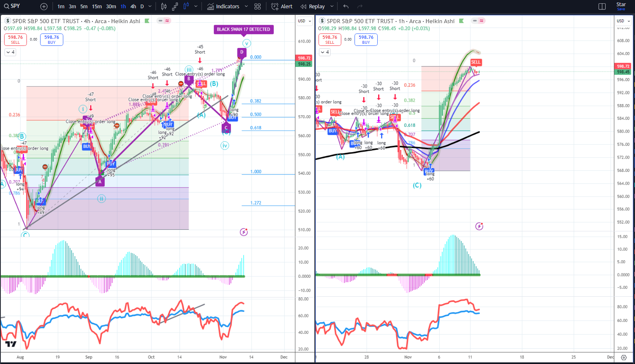Image resolution: width=635 pixels, height=364 pixels.
Task: Create an Alert
Action: [x=282, y=7]
